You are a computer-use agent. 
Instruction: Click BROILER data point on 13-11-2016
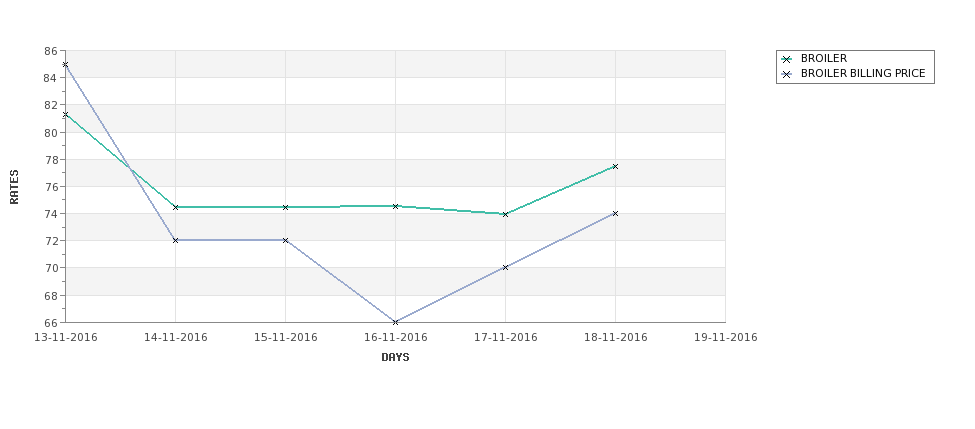pyautogui.click(x=66, y=115)
